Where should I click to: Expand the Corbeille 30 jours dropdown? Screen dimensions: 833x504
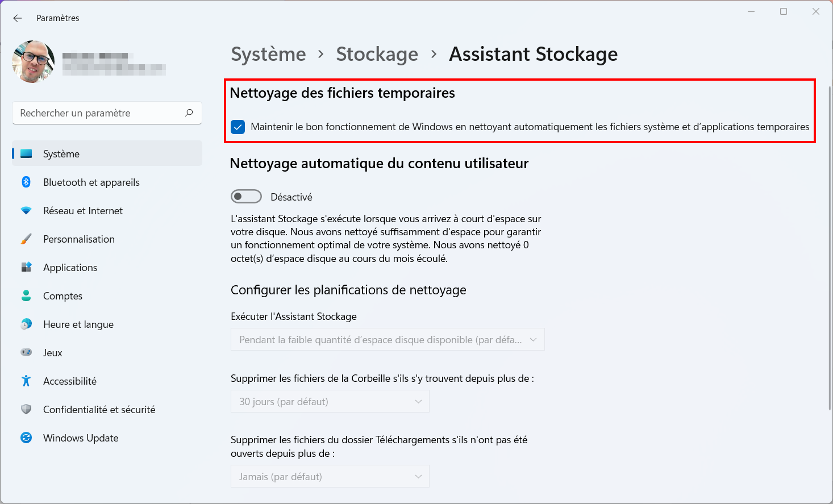(x=330, y=401)
